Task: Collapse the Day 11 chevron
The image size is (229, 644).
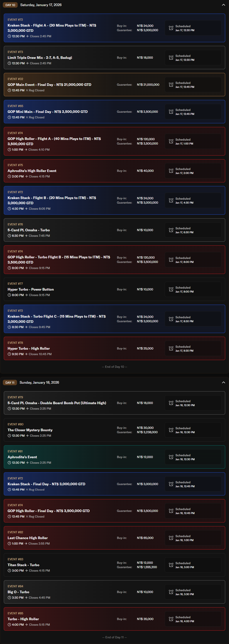Action: tap(223, 383)
